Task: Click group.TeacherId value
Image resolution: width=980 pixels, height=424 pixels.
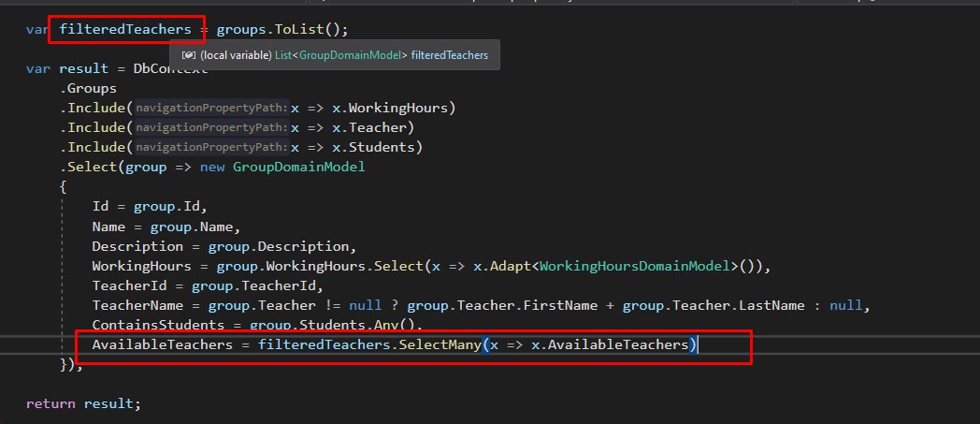Action: tap(253, 285)
